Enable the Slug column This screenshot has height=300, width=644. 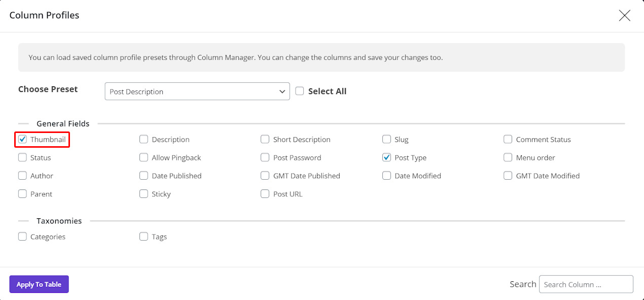pyautogui.click(x=386, y=139)
